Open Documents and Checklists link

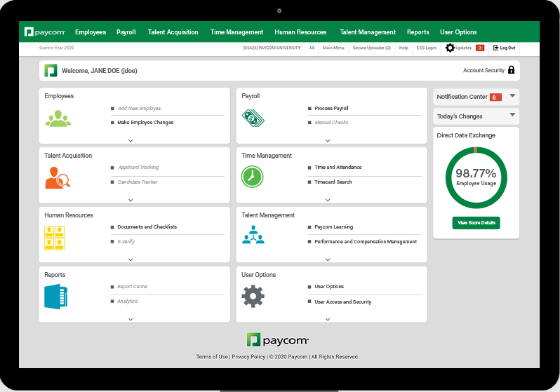pos(147,227)
